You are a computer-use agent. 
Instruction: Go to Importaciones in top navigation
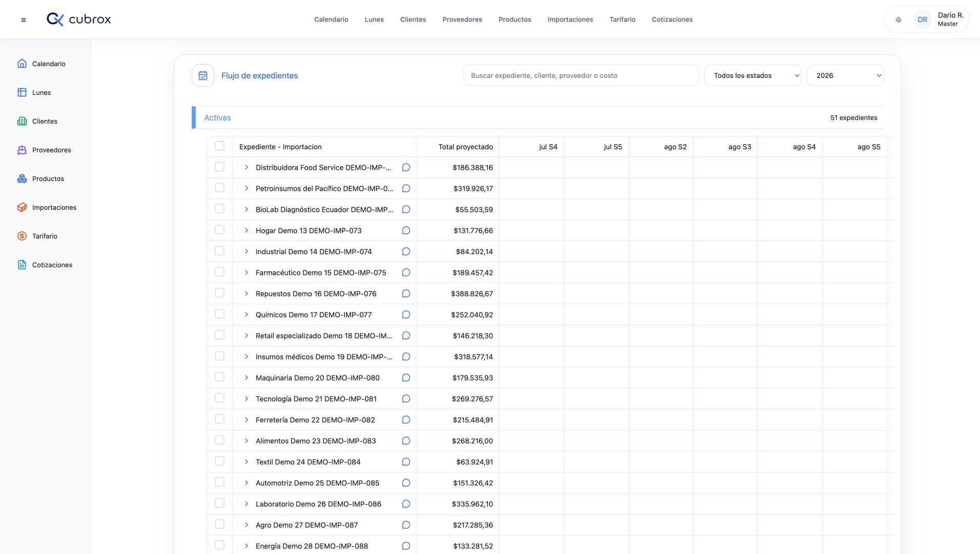tap(570, 19)
